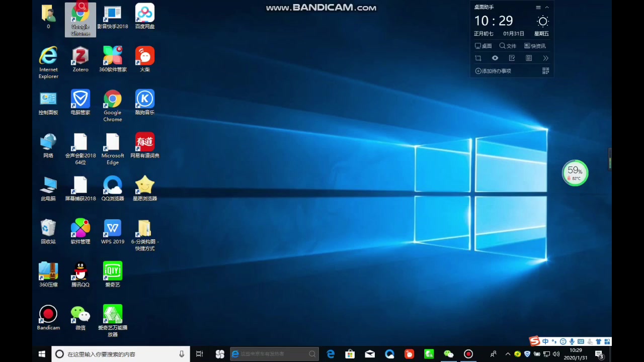This screenshot has width=644, height=362.
Task: Open the 控制面板 desktop icon
Action: (x=48, y=103)
